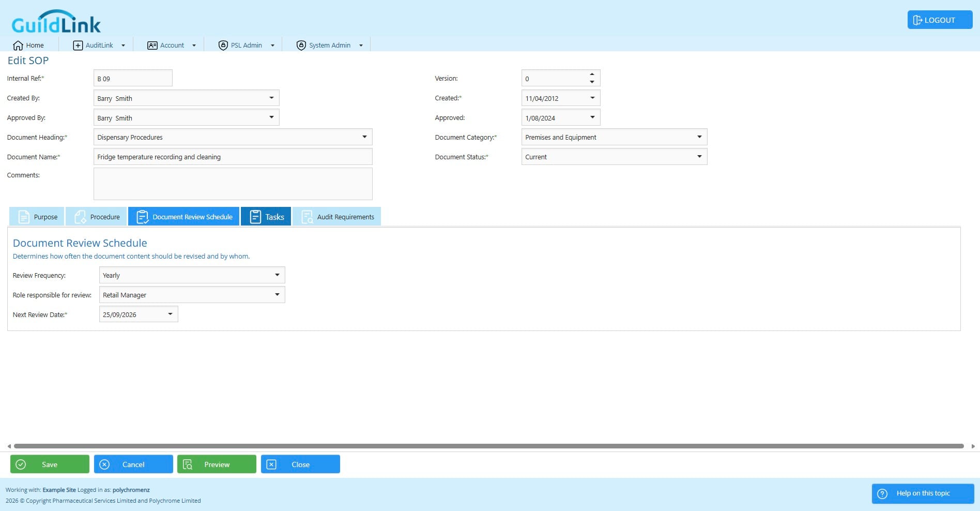This screenshot has width=980, height=511.
Task: Open the Approved By dropdown
Action: point(271,117)
